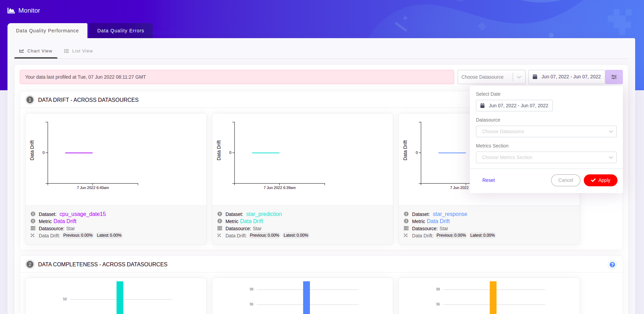Click the step 1 Data Drift number badge

pyautogui.click(x=30, y=100)
